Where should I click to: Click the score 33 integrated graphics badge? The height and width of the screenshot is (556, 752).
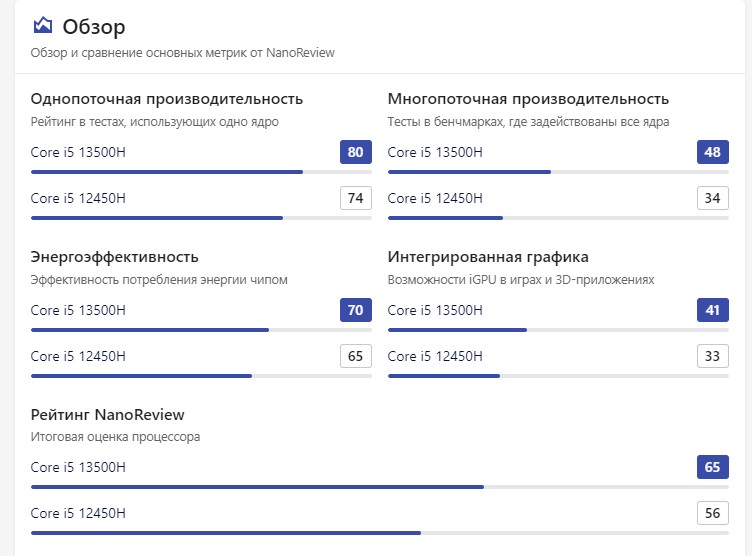pos(713,356)
